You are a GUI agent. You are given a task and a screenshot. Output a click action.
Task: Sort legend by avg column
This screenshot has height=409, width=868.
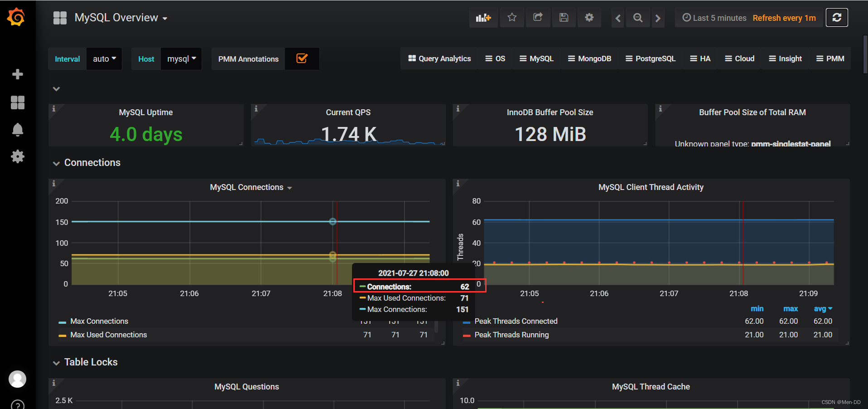823,309
